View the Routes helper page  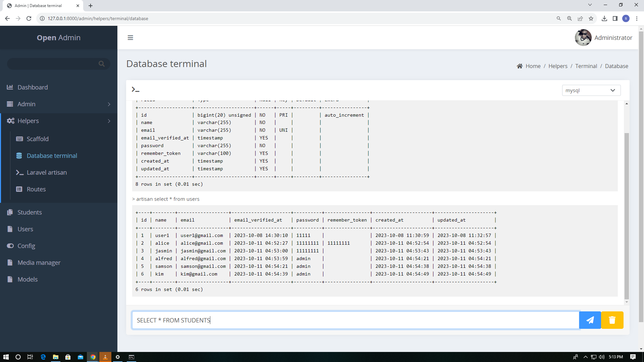[36, 189]
